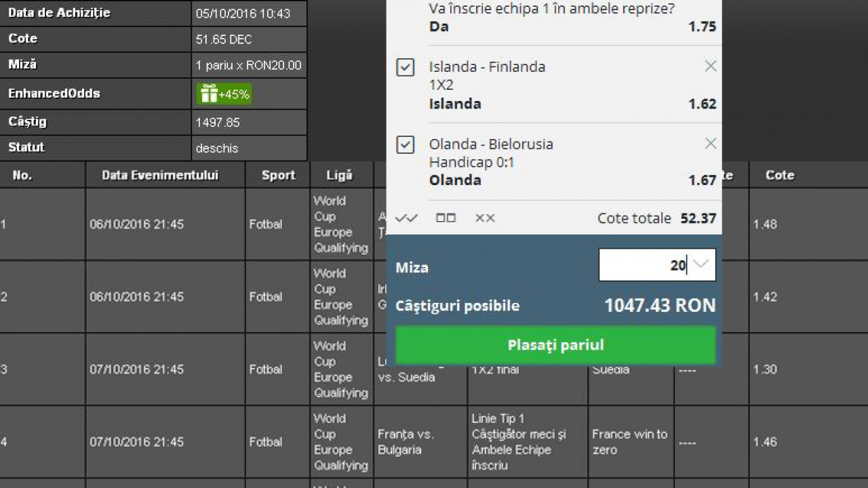The image size is (868, 488).
Task: Click the No. column header
Action: coord(22,175)
